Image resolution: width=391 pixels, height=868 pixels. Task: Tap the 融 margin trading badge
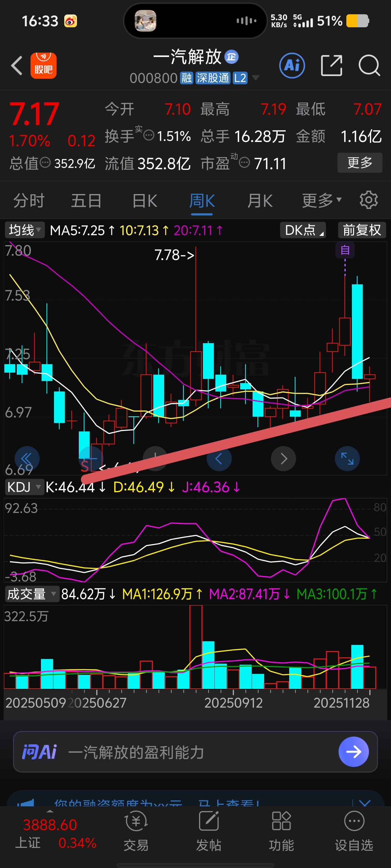pyautogui.click(x=186, y=78)
